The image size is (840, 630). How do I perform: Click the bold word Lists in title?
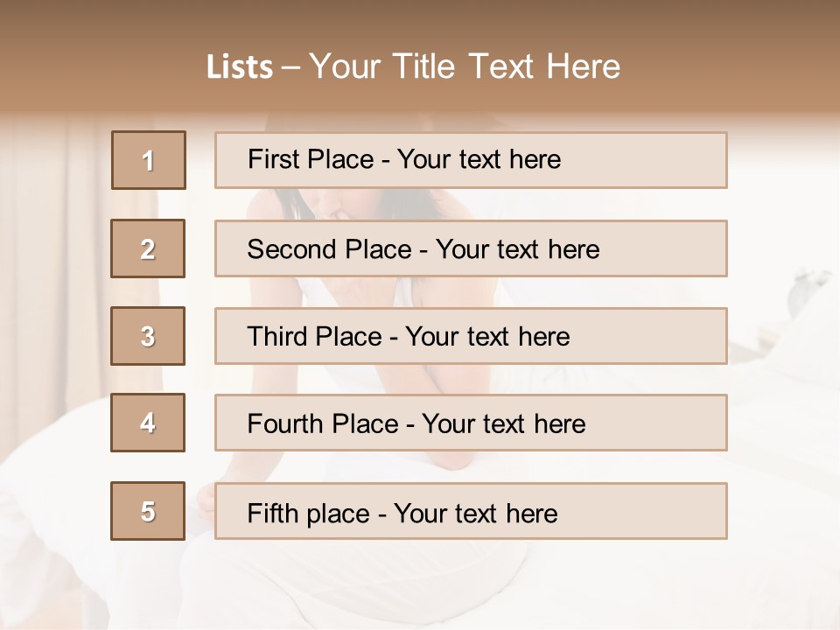(x=240, y=67)
